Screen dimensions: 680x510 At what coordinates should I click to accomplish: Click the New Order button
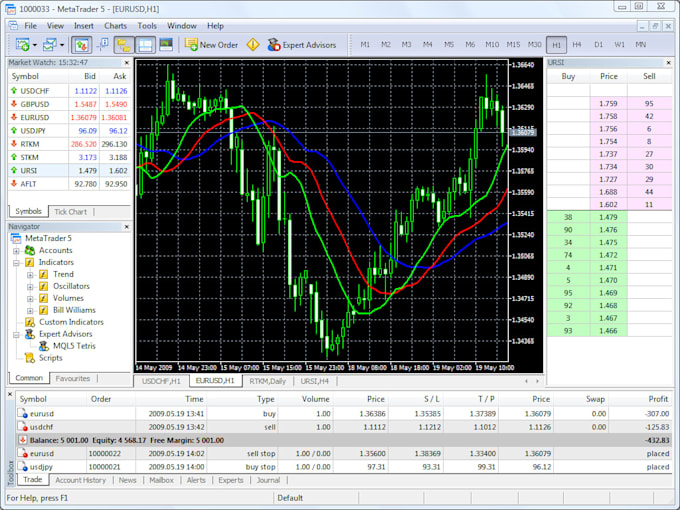211,45
